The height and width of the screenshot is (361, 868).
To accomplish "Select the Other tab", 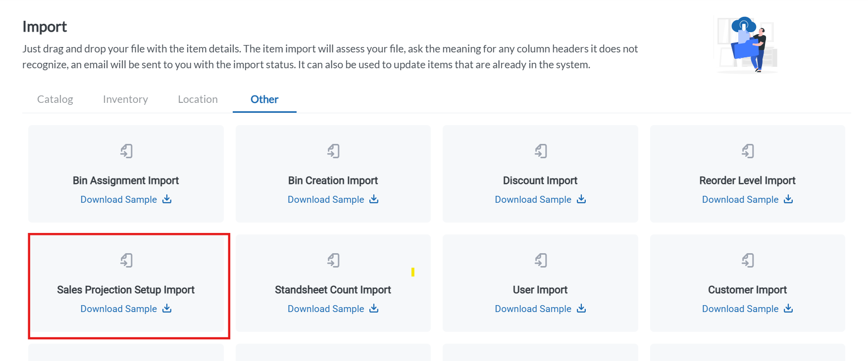I will point(264,99).
